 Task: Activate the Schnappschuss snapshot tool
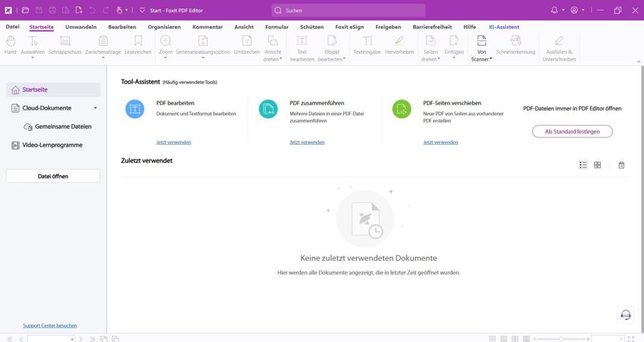point(65,45)
